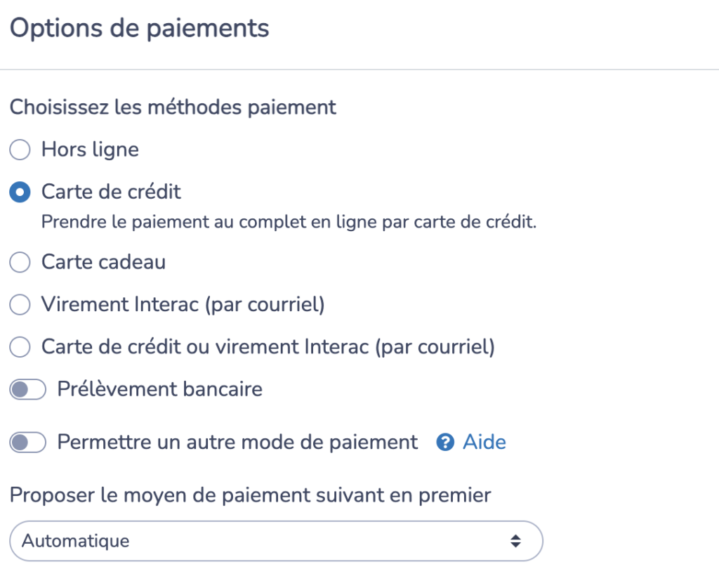Viewport: 719px width, 588px height.
Task: Open the Aide help link
Action: click(484, 443)
